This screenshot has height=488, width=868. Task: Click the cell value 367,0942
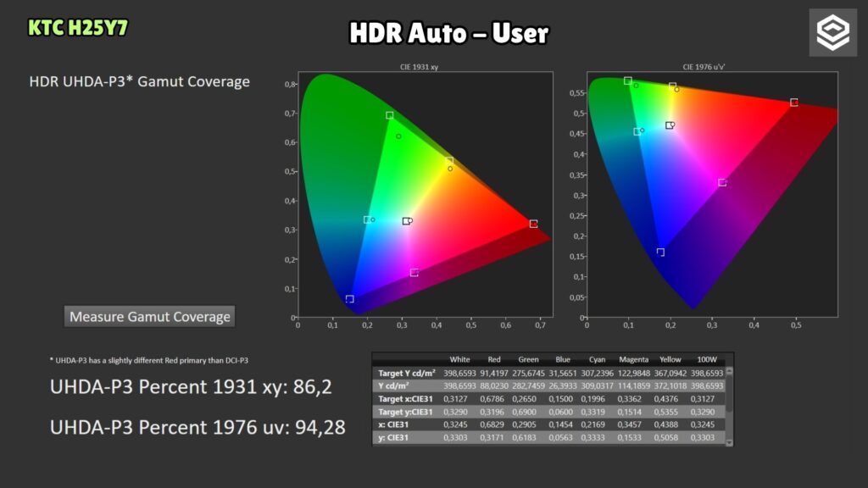pos(670,373)
